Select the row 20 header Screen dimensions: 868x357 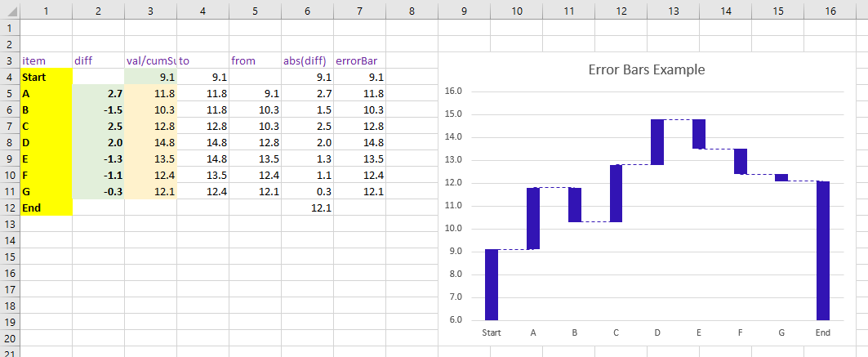coord(9,338)
